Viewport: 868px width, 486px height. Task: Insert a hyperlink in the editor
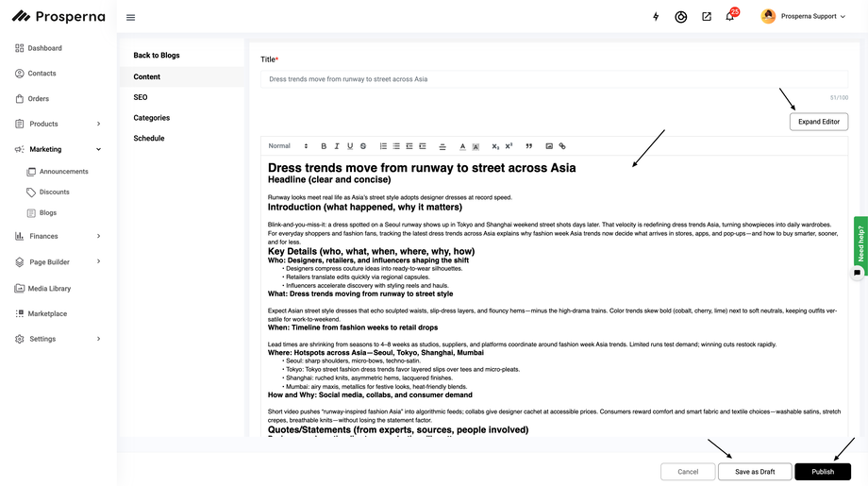pos(562,146)
